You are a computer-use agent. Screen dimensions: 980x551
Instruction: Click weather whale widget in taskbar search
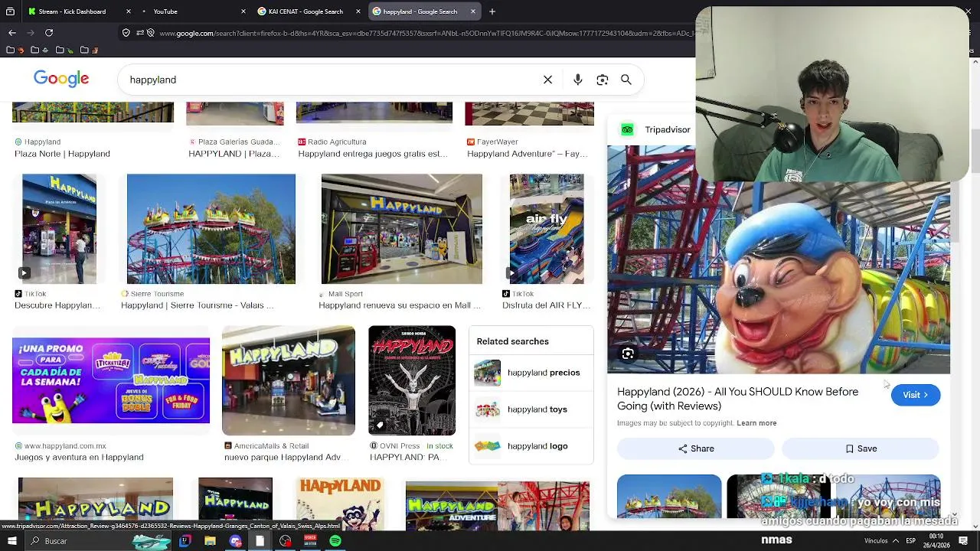(x=152, y=541)
